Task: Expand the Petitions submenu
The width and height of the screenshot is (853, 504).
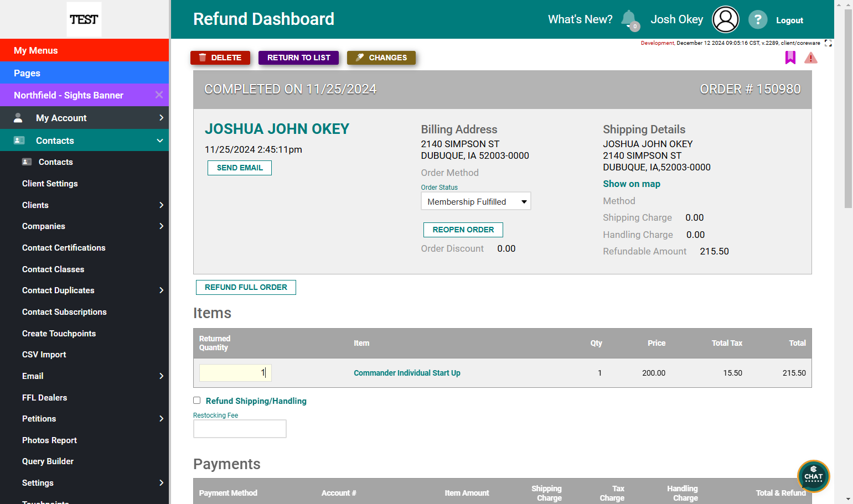Action: click(x=161, y=418)
